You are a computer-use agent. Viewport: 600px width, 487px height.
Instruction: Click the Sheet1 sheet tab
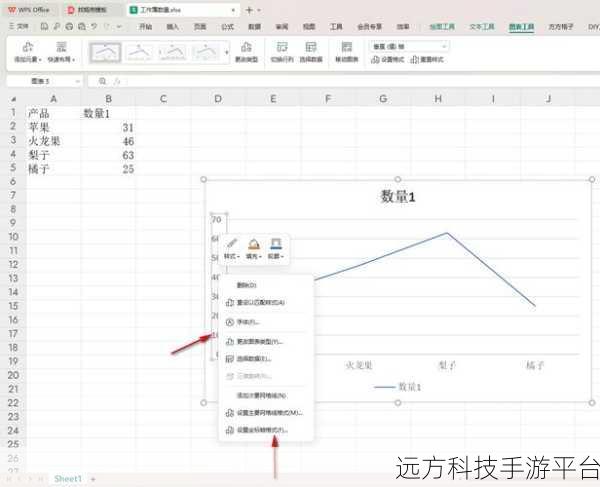(x=68, y=479)
